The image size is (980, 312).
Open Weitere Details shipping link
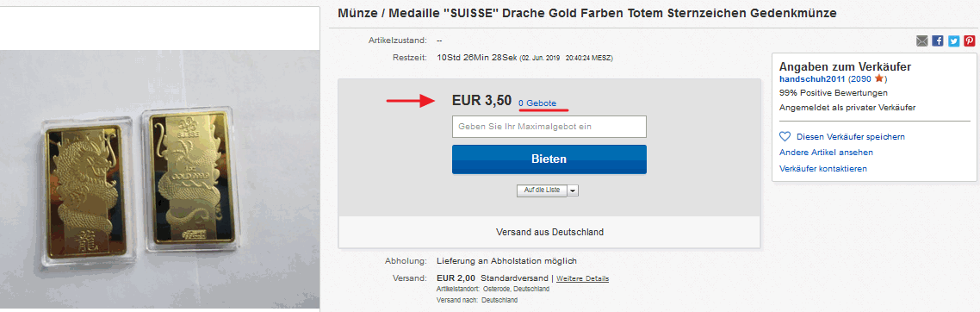(x=582, y=278)
